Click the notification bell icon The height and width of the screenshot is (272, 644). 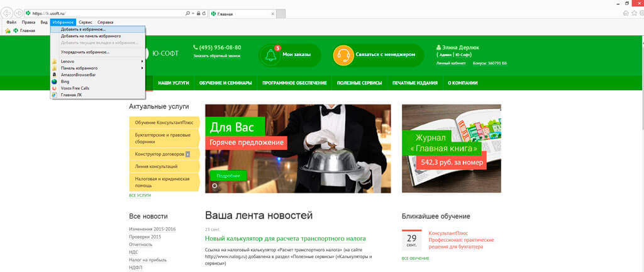click(x=270, y=55)
